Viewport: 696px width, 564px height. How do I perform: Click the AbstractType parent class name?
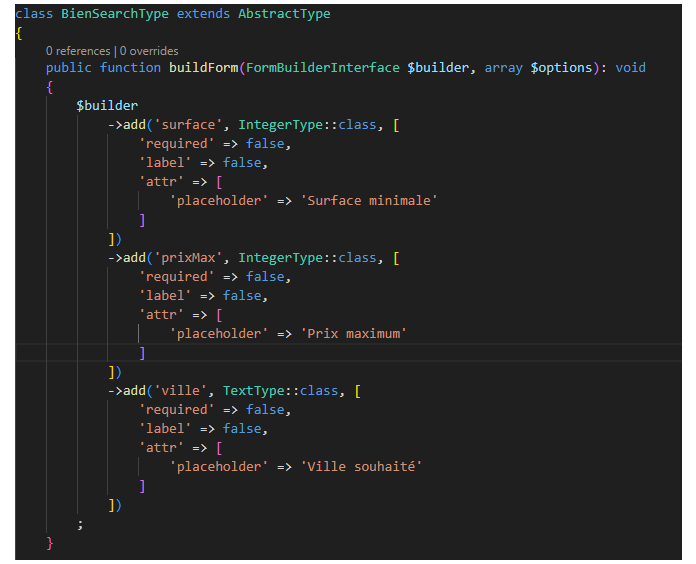click(x=284, y=14)
